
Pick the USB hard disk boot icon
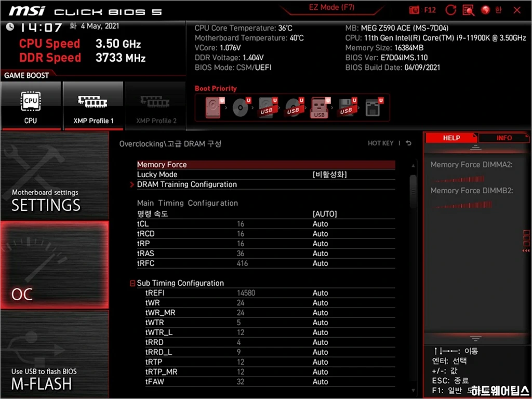(x=268, y=108)
